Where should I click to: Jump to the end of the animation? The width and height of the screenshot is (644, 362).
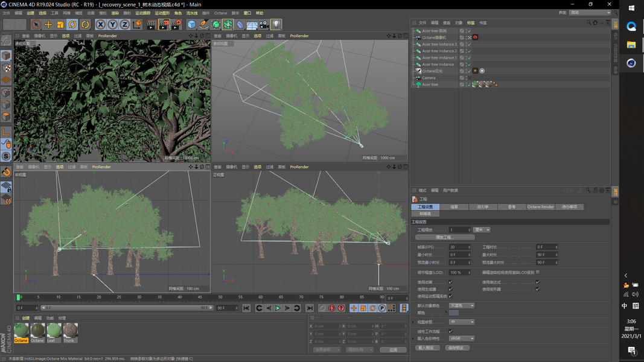click(x=310, y=308)
